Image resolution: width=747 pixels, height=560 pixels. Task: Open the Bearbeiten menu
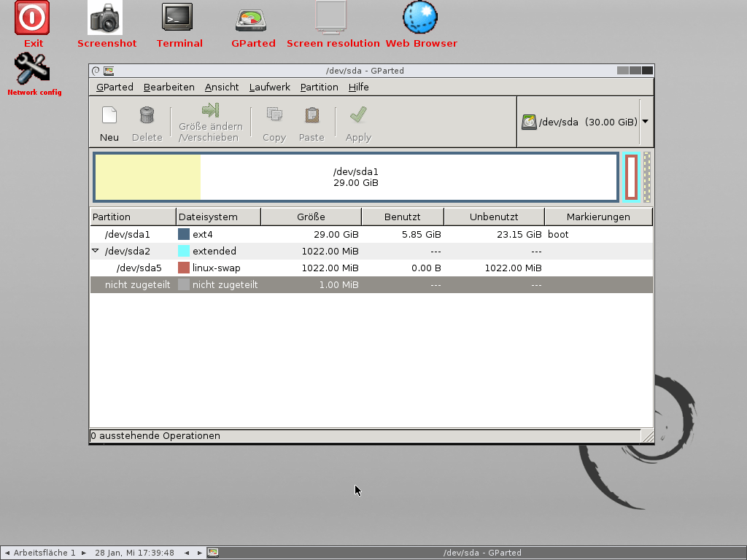[x=169, y=87]
